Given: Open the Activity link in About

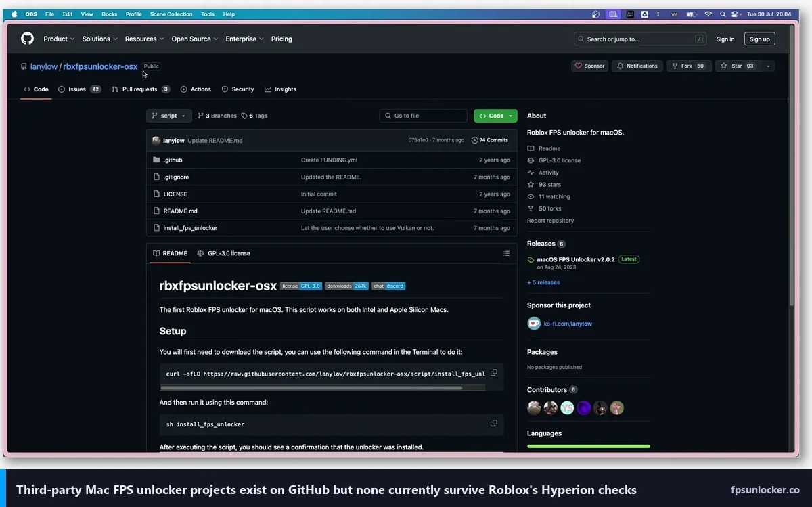Looking at the screenshot, I should 543,173.
